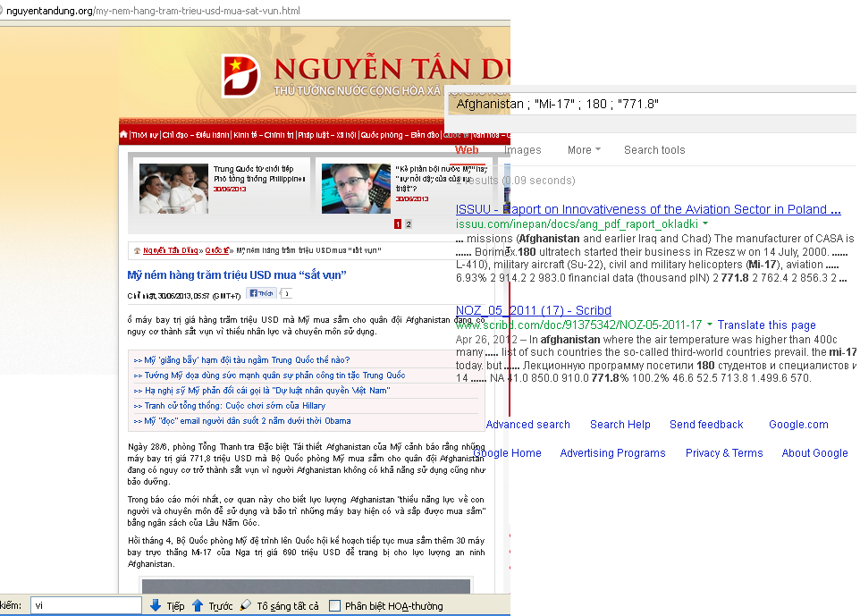Screen dimensions: 860x616
Task: Click the About Google link
Action: tap(814, 452)
